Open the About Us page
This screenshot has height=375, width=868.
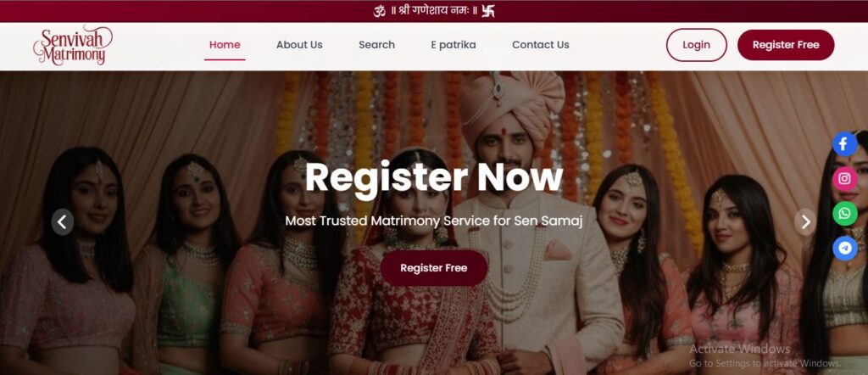tap(299, 45)
